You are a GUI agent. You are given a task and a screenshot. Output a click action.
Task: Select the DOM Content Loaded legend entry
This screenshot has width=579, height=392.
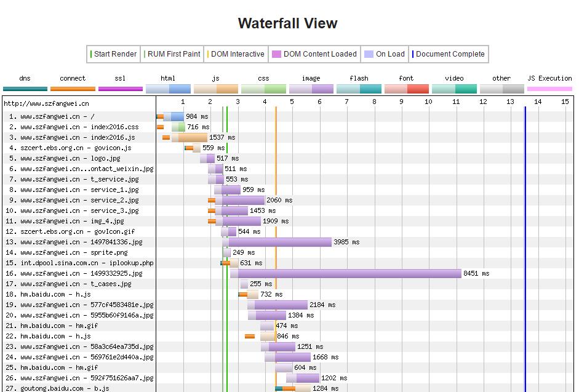[x=314, y=54]
